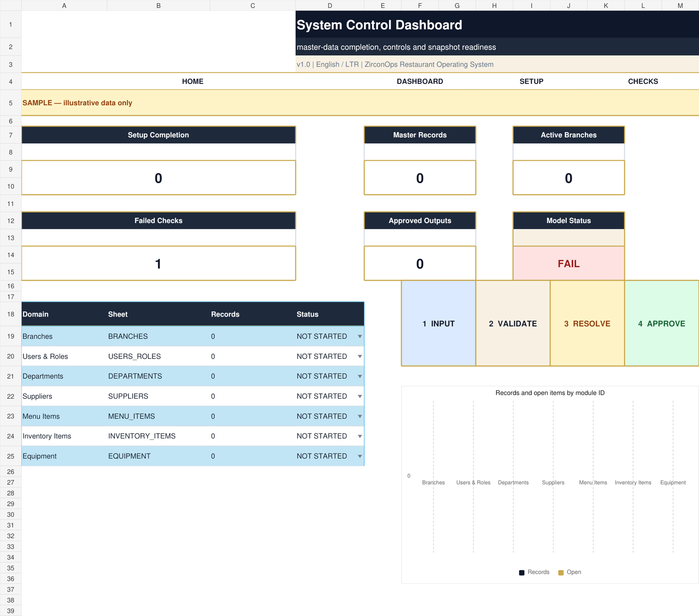The width and height of the screenshot is (699, 616).
Task: Click the 1 INPUT step tile
Action: click(439, 323)
